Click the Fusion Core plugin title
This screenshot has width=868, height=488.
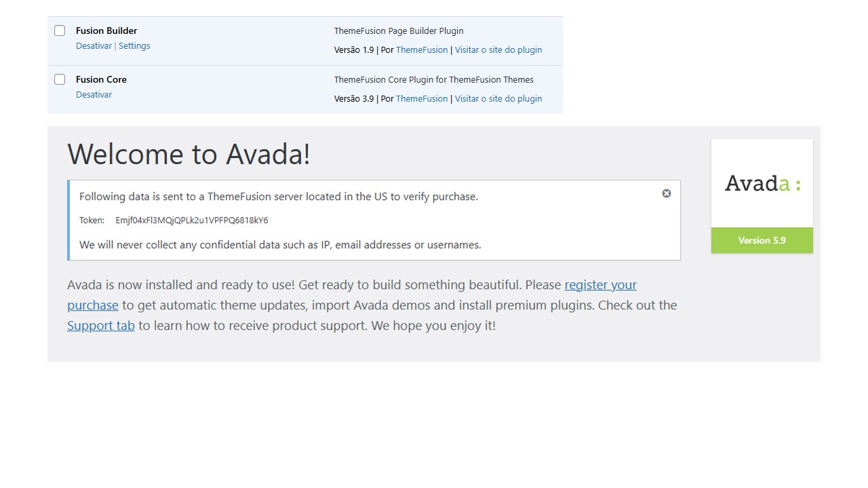tap(101, 79)
